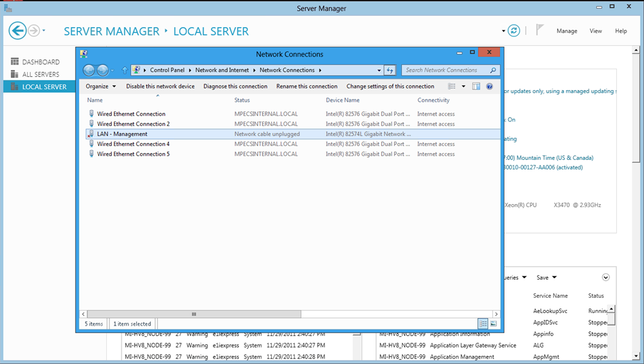Sort by Device Name column header
The image size is (644, 364).
point(343,100)
